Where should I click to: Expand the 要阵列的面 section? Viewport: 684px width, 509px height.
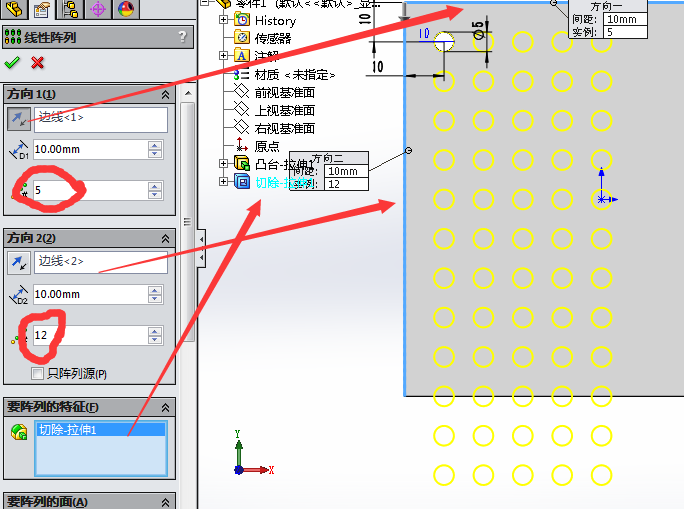pos(165,502)
